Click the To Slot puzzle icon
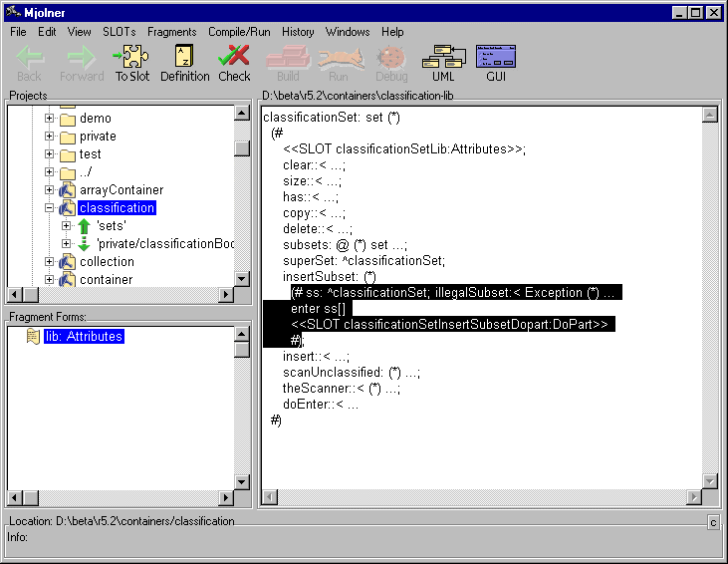This screenshot has width=728, height=564. [132, 58]
